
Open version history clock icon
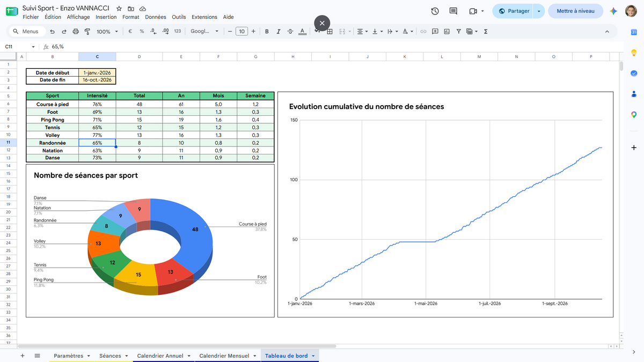tap(435, 11)
